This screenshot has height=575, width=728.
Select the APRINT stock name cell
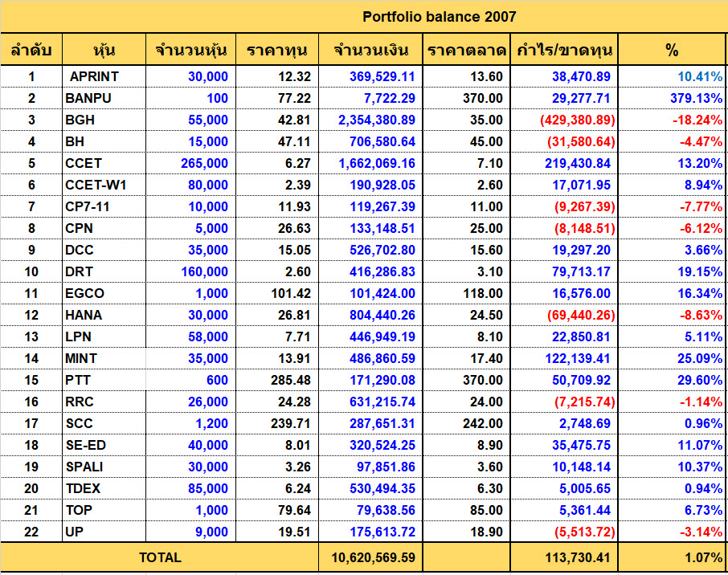(x=104, y=76)
